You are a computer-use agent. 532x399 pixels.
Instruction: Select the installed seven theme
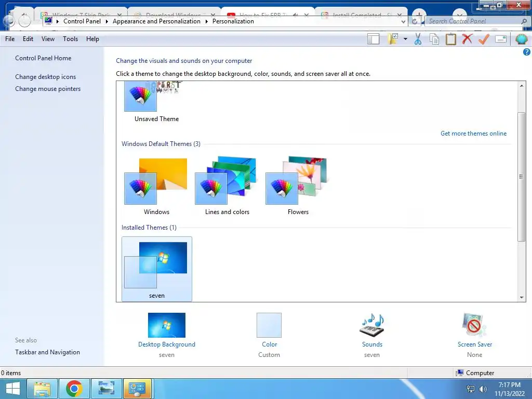coord(157,269)
